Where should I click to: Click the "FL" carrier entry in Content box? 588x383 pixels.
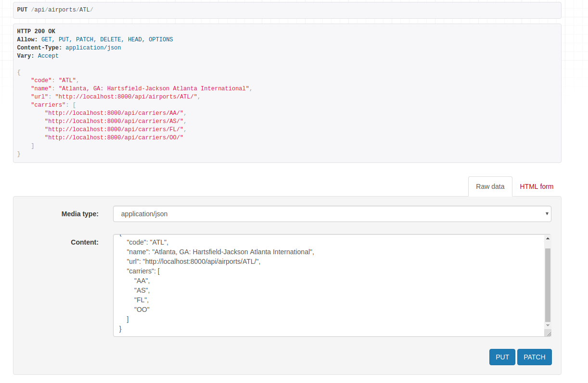coord(141,300)
